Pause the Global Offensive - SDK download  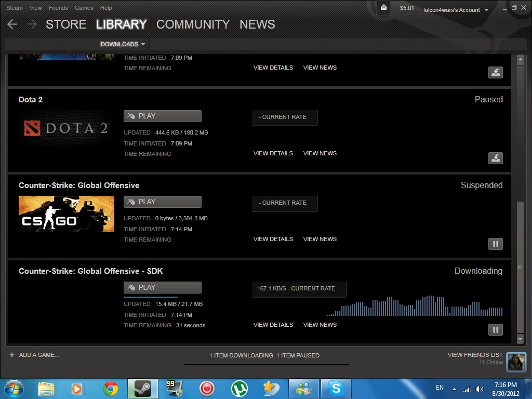coord(495,329)
